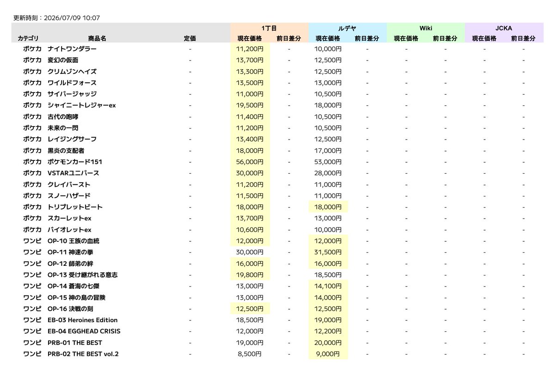Click the 14,100円 price for OP-14
The height and width of the screenshot is (392, 555).
pos(328,286)
